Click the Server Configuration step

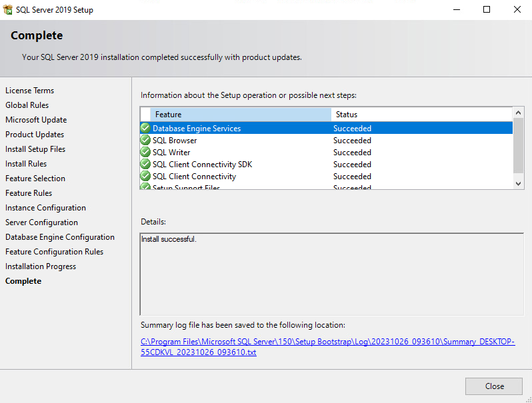click(41, 222)
